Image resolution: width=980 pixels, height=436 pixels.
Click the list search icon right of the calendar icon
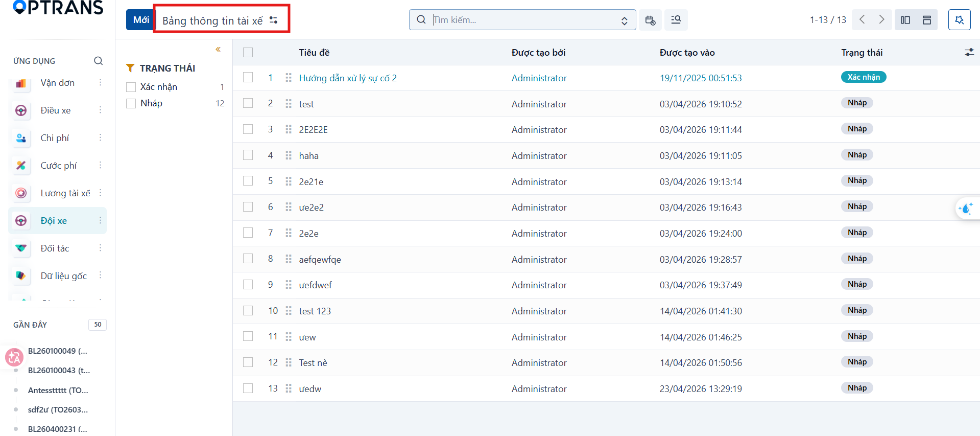click(x=676, y=20)
